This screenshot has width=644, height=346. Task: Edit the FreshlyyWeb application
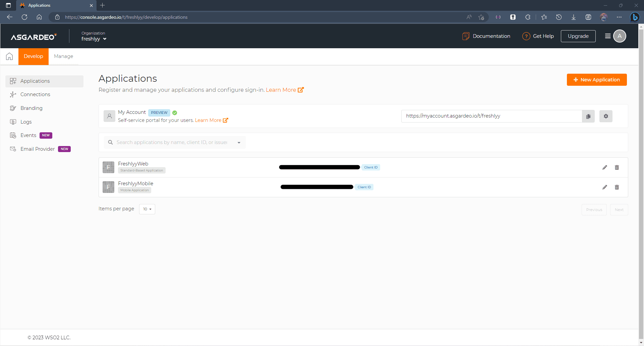(x=605, y=167)
